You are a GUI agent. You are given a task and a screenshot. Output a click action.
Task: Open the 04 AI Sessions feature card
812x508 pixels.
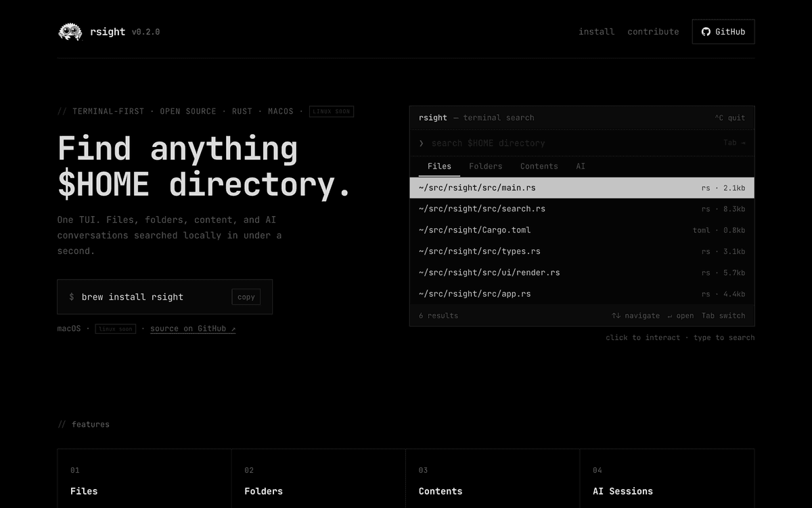[667, 478]
